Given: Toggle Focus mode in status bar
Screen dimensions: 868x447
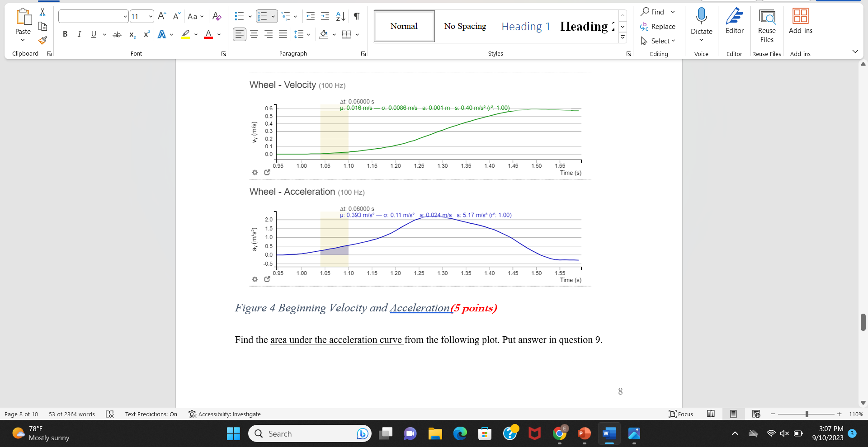Looking at the screenshot, I should coord(681,414).
